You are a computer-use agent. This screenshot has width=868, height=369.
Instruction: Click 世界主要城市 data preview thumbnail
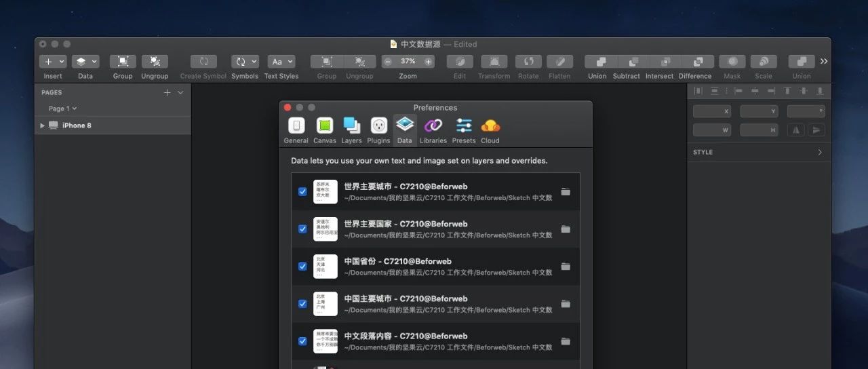325,192
